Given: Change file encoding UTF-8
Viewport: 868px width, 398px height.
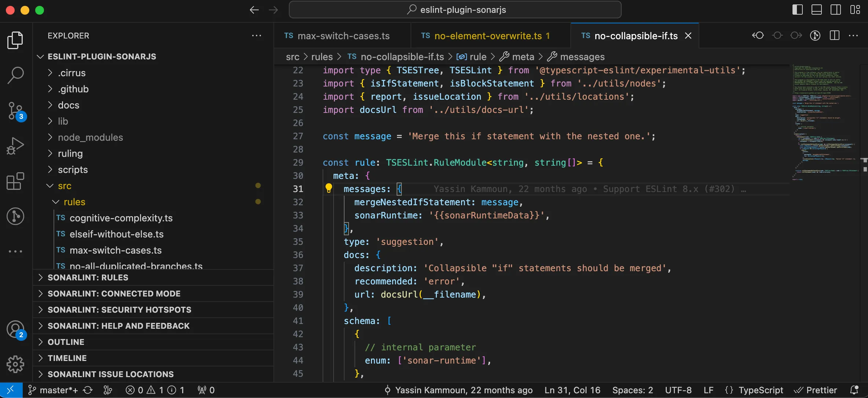Looking at the screenshot, I should click(678, 390).
